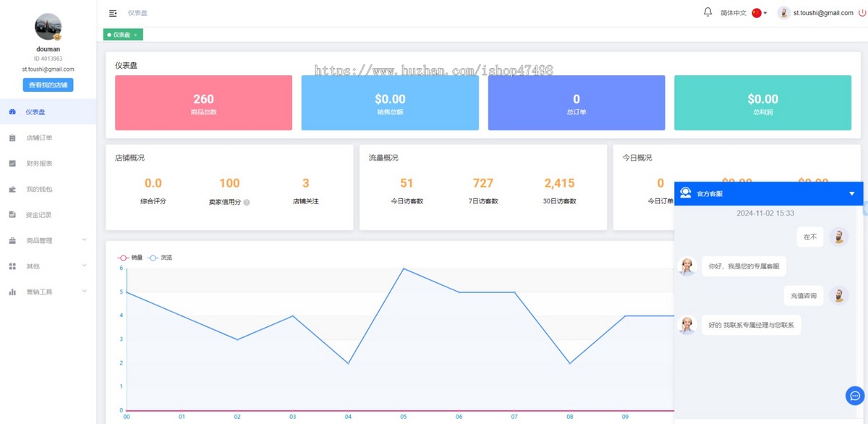Open 我的钱包 in the sidebar

point(48,189)
